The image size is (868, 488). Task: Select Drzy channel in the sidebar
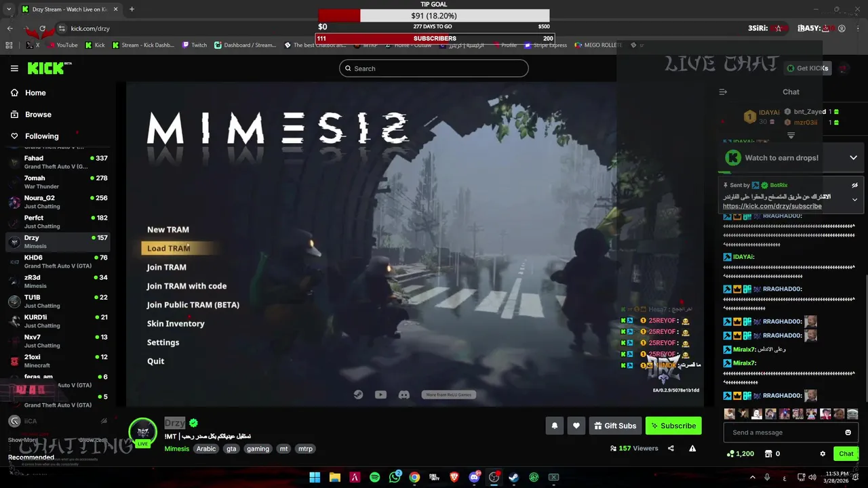(x=58, y=242)
